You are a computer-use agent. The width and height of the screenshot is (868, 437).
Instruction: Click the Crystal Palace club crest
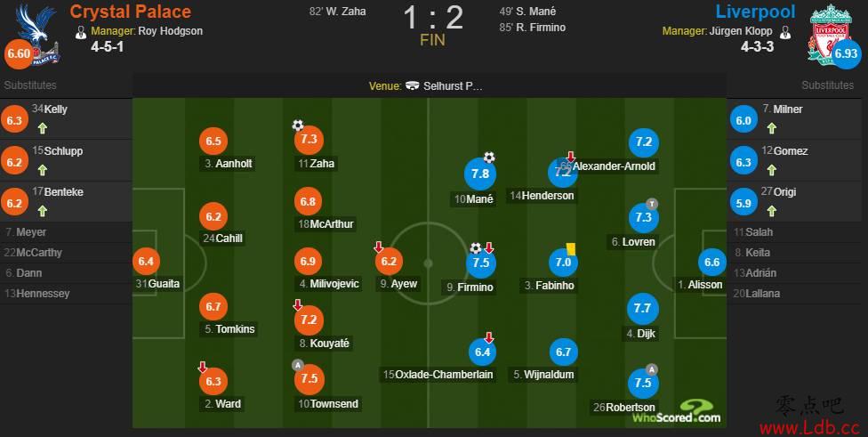pyautogui.click(x=36, y=33)
